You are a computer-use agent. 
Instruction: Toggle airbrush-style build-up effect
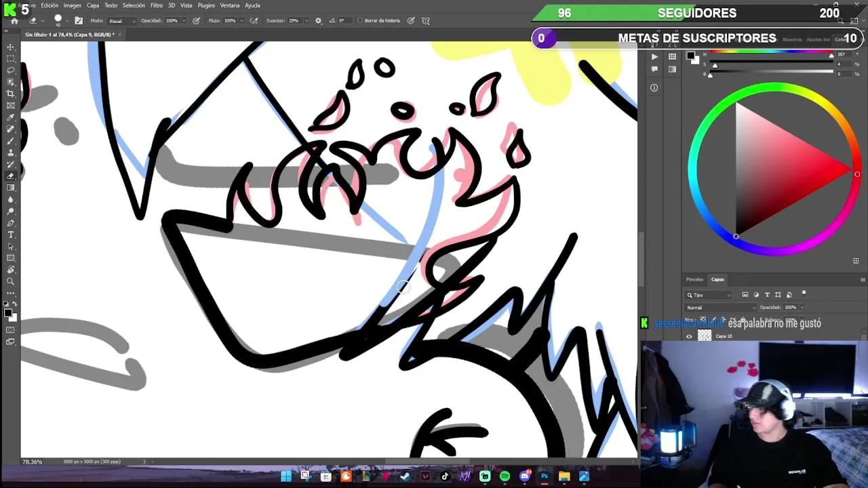[x=254, y=21]
